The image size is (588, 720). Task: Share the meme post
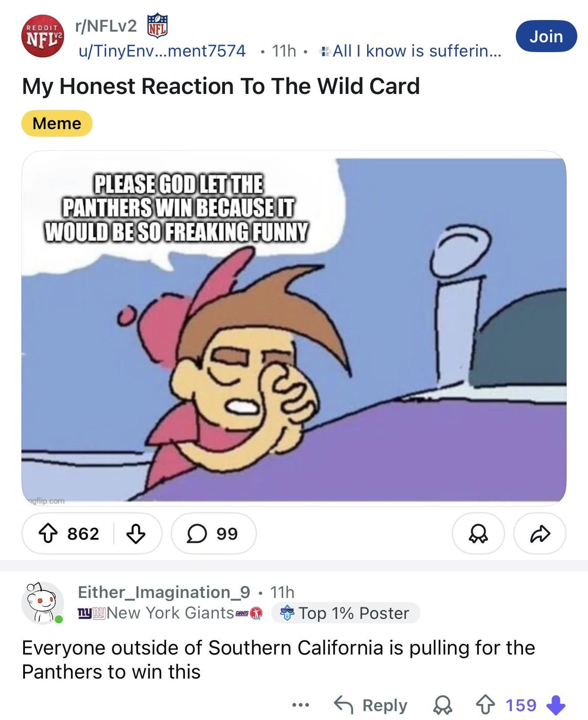tap(540, 533)
